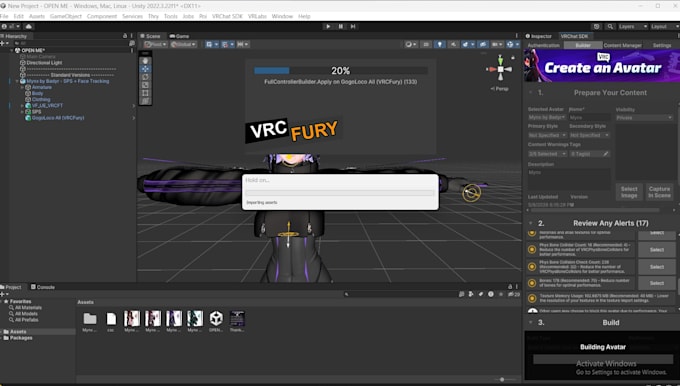Select the Rotate tool in Scene view
680x386 pixels.
click(x=145, y=77)
